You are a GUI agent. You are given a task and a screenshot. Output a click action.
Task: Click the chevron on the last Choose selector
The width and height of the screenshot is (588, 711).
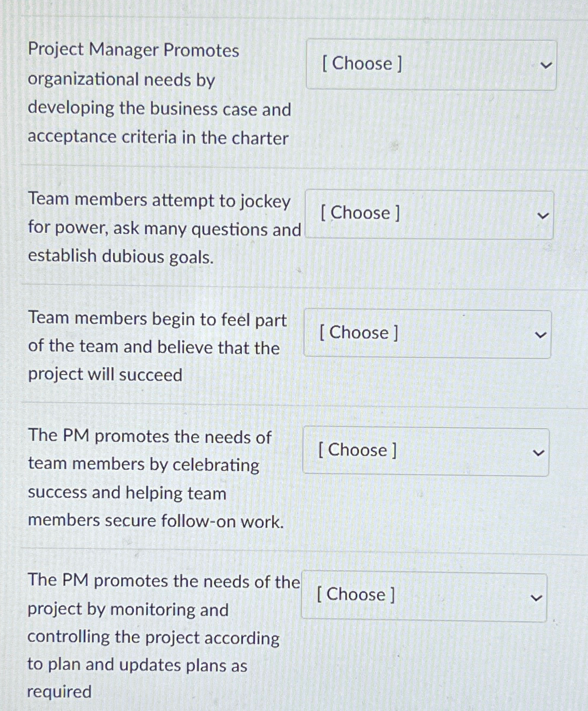[536, 597]
